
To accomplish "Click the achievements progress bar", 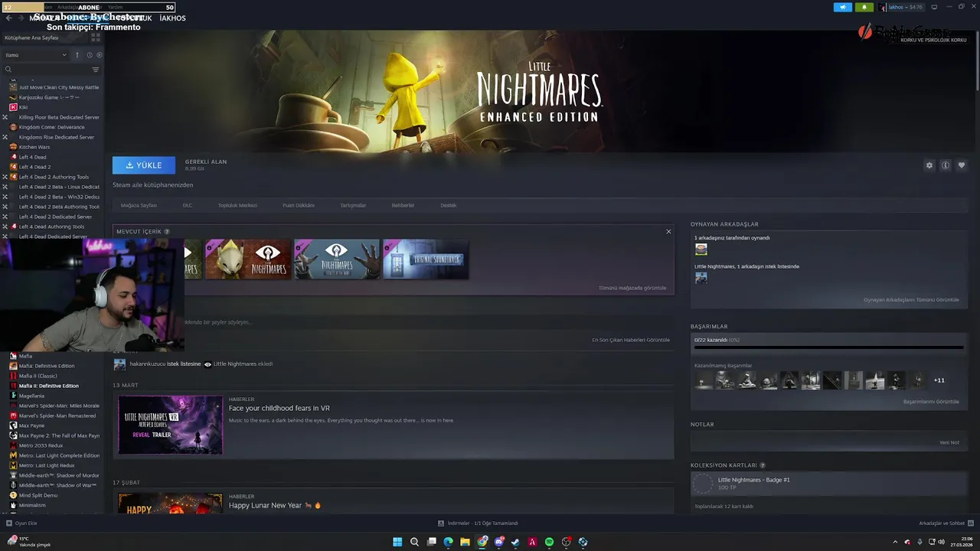I will click(x=828, y=347).
